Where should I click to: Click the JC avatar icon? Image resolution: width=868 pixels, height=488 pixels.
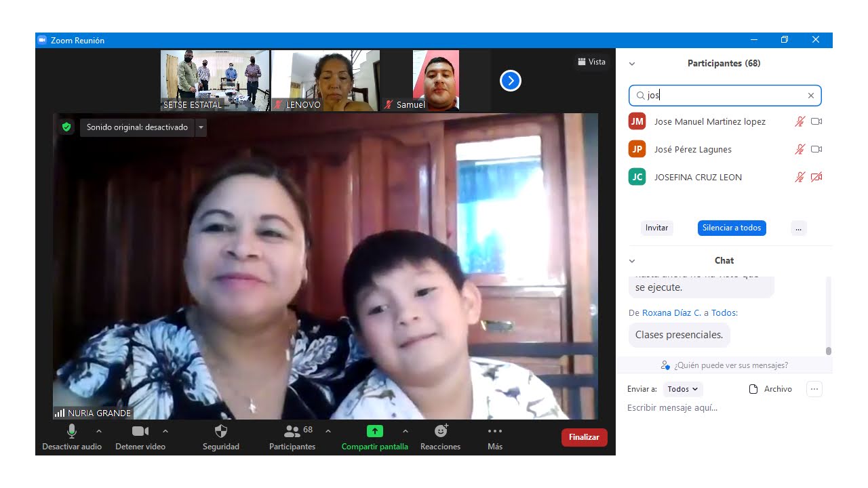(x=637, y=177)
